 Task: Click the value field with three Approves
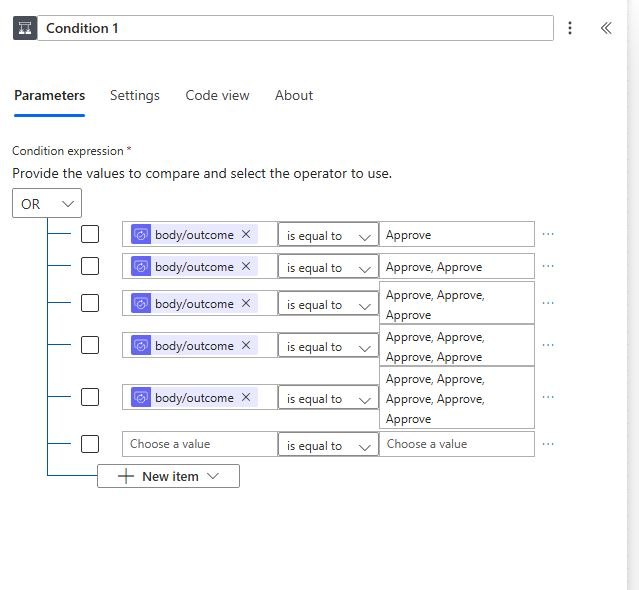click(457, 303)
